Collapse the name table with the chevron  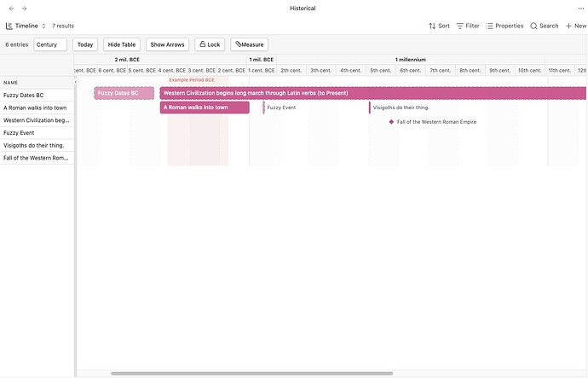point(76,81)
